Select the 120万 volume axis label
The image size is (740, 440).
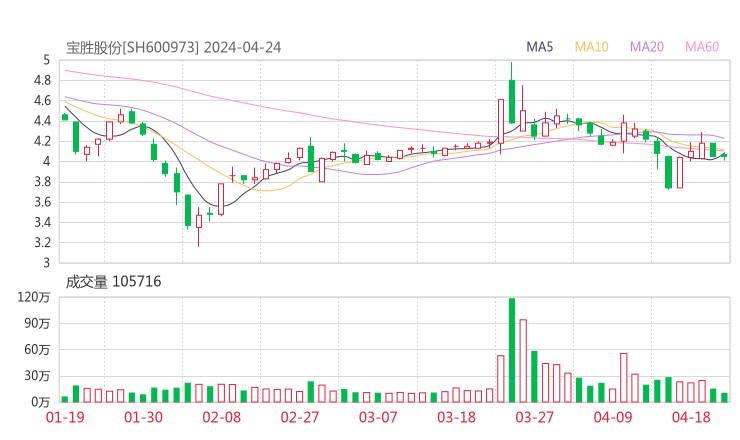pyautogui.click(x=34, y=297)
